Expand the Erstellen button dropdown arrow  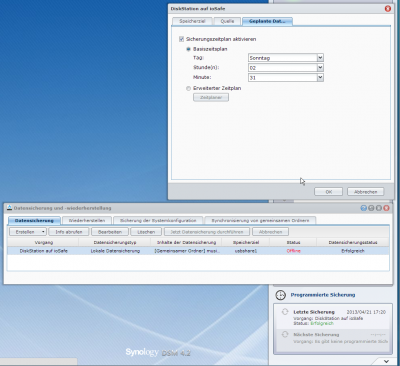tap(43, 232)
